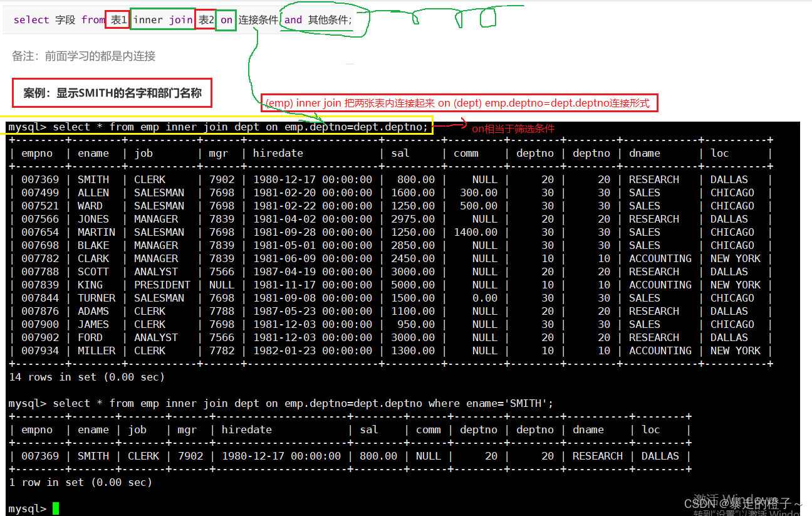This screenshot has height=516, width=812.
Task: Click ename cell 'FORD'
Action: click(x=90, y=337)
